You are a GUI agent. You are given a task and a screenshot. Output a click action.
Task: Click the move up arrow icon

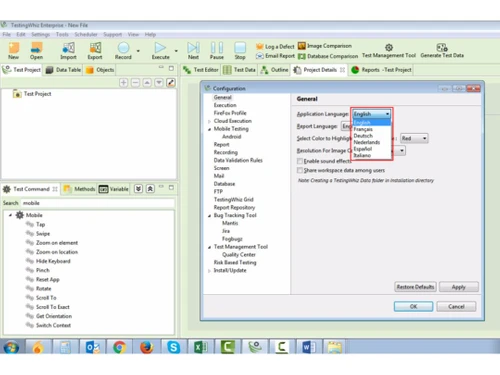tap(147, 82)
